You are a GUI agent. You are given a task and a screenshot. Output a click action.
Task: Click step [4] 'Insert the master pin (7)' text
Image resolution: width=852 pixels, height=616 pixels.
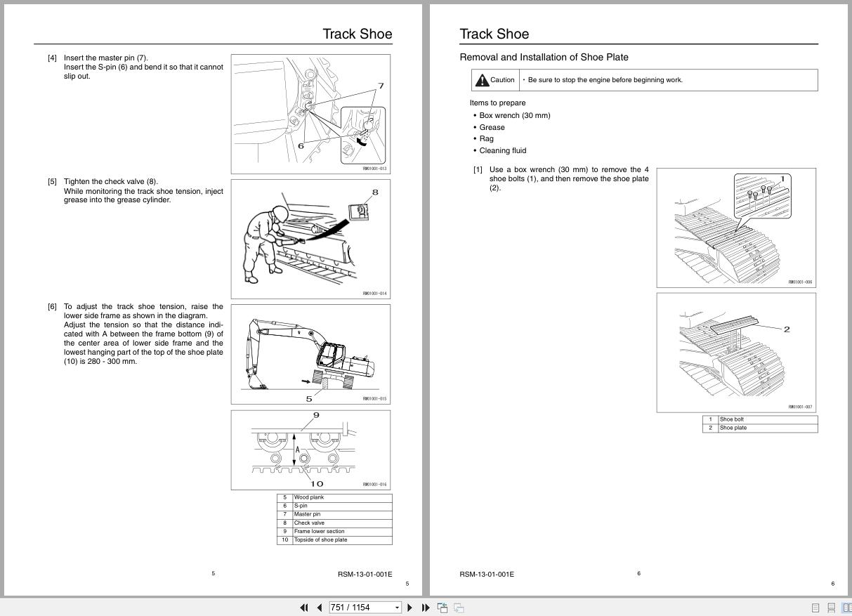click(106, 58)
